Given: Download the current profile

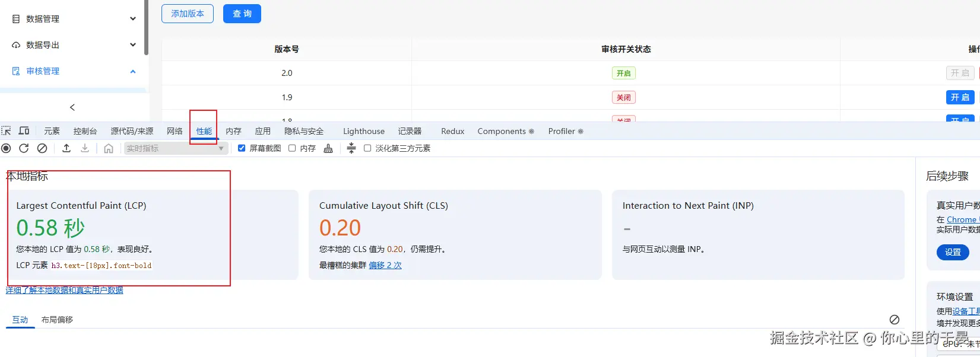Looking at the screenshot, I should 85,148.
